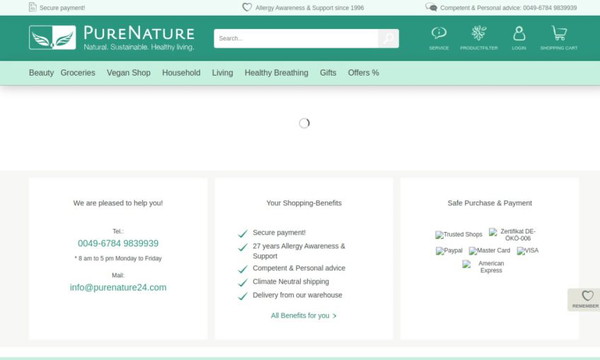
Task: Call phone number 0049-6784 9839939 link
Action: pyautogui.click(x=118, y=243)
